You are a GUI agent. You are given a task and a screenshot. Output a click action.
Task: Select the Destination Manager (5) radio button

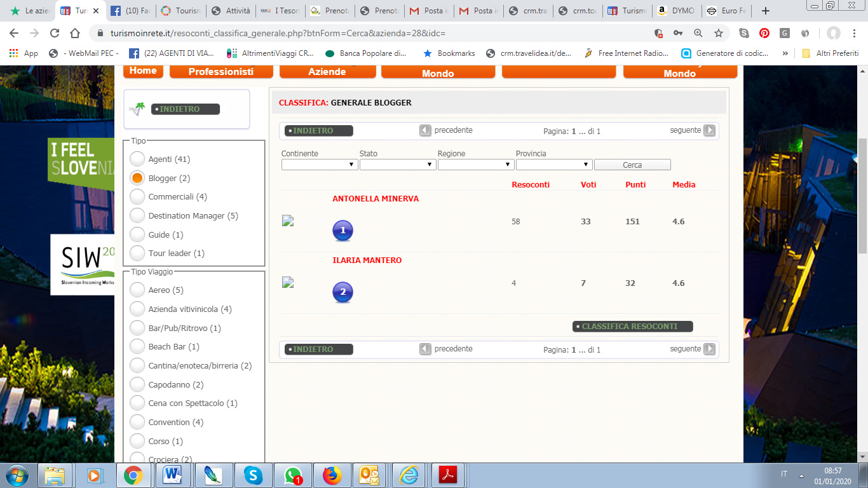coord(137,215)
